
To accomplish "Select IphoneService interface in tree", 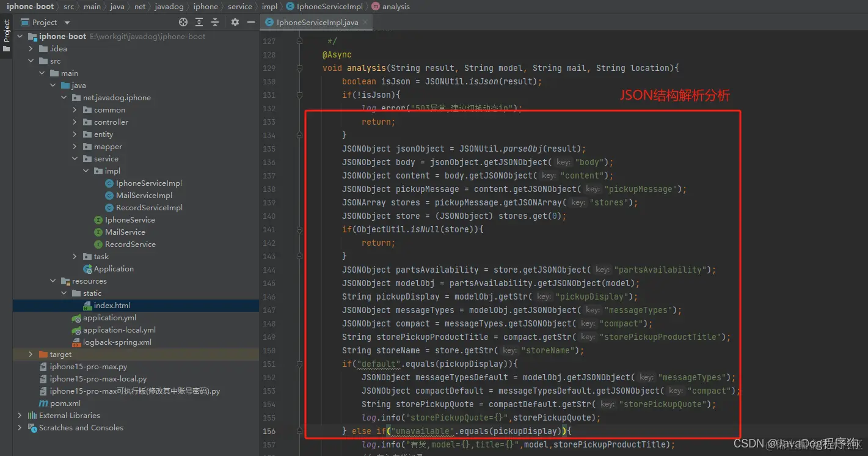I will pyautogui.click(x=129, y=220).
